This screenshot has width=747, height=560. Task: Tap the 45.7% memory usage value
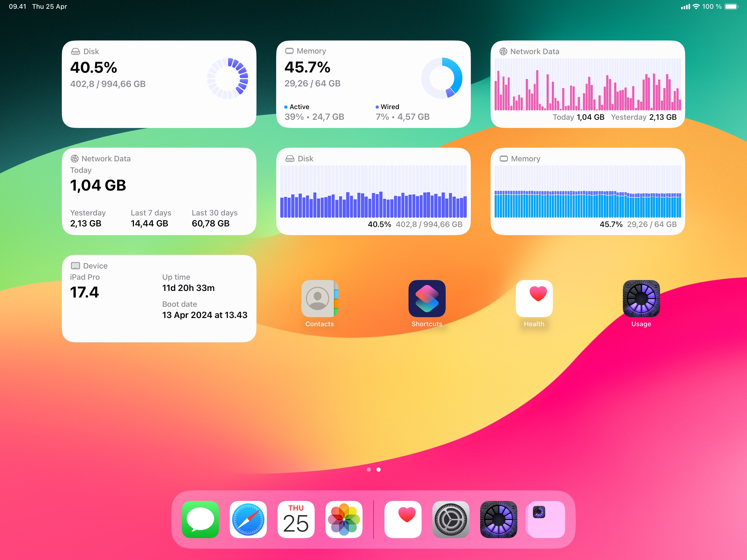pyautogui.click(x=307, y=67)
